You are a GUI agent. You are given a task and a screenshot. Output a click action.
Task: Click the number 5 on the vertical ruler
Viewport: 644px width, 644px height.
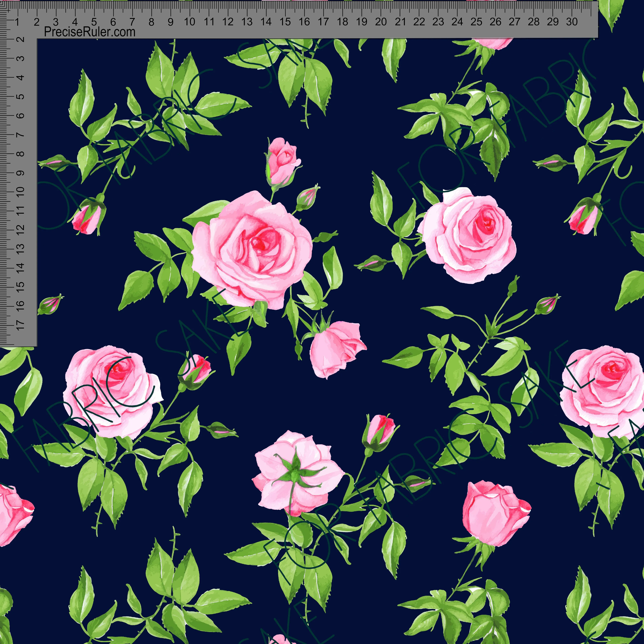pyautogui.click(x=20, y=97)
